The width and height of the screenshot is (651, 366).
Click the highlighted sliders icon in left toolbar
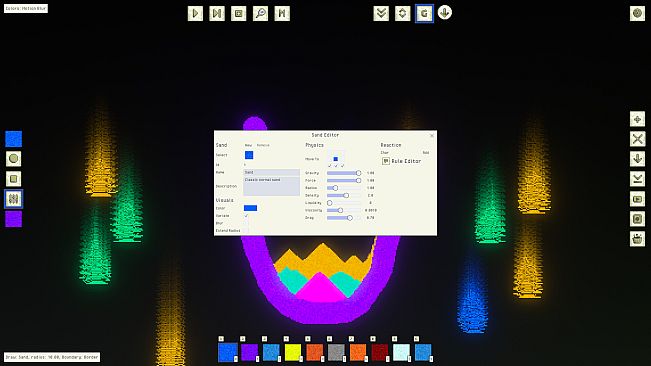tap(13, 199)
